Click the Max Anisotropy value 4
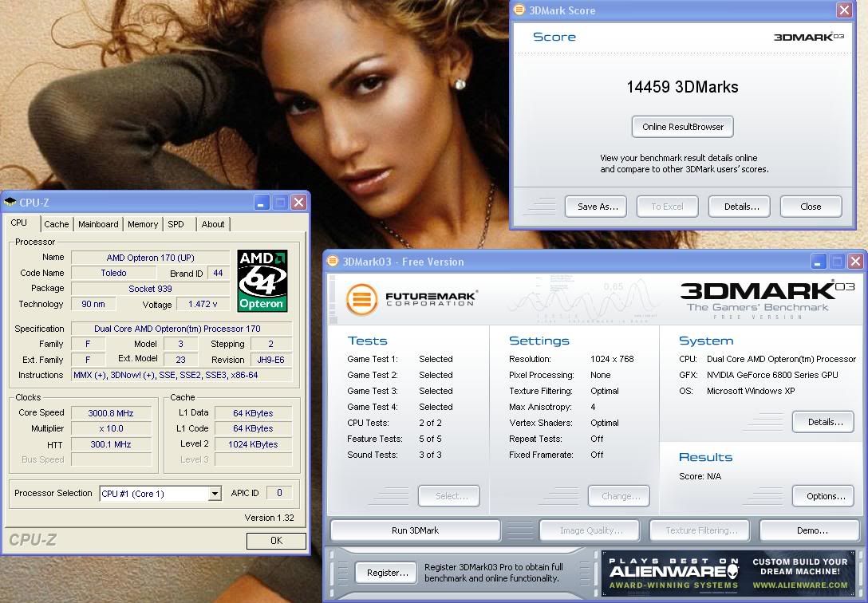868x603 pixels. [x=593, y=407]
